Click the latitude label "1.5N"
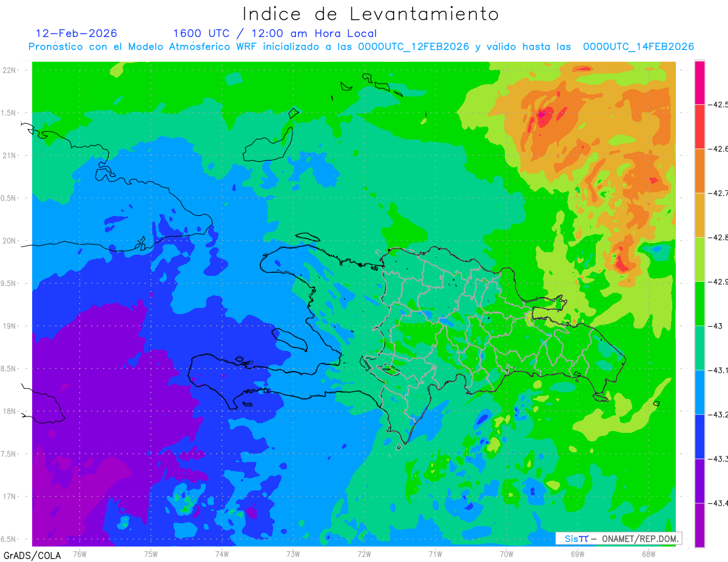This screenshot has height=562, width=728. 9,113
